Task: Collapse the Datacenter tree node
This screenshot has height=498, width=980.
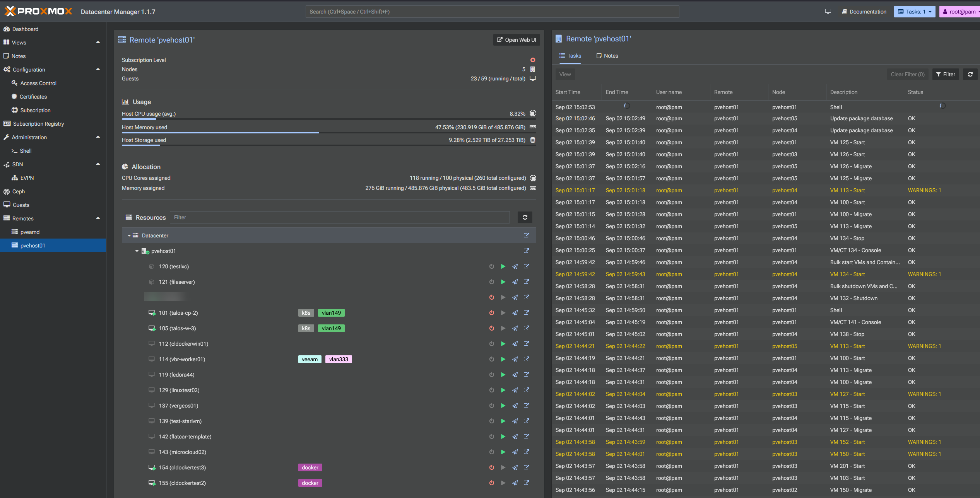Action: click(129, 235)
